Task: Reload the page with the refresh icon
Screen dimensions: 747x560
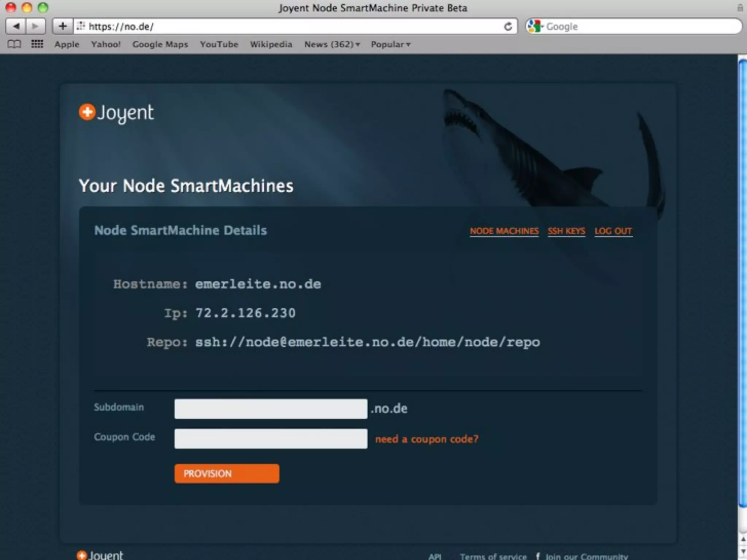Action: tap(508, 26)
